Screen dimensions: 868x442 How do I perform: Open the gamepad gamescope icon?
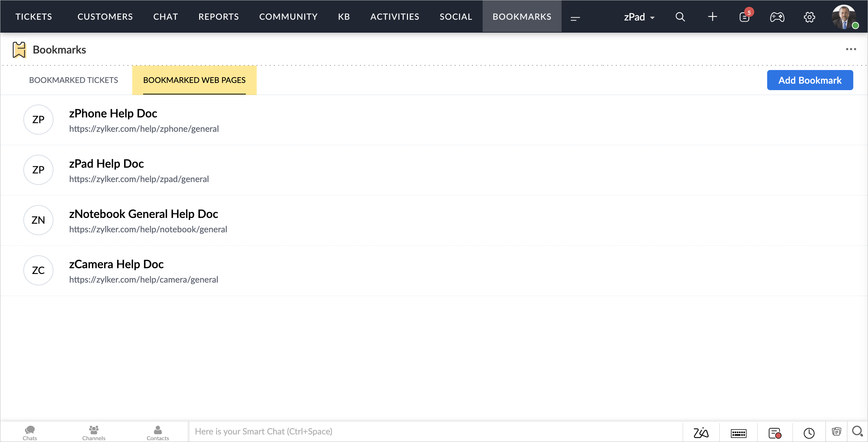777,17
